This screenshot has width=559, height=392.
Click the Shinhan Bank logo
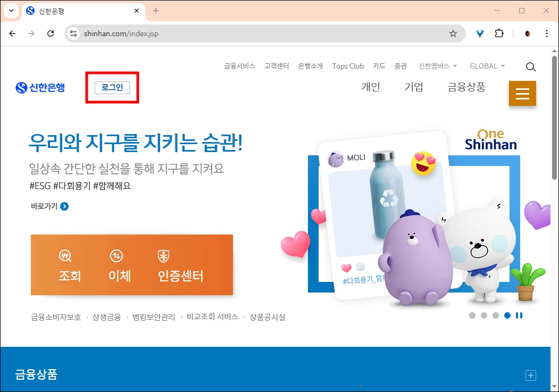[x=41, y=88]
